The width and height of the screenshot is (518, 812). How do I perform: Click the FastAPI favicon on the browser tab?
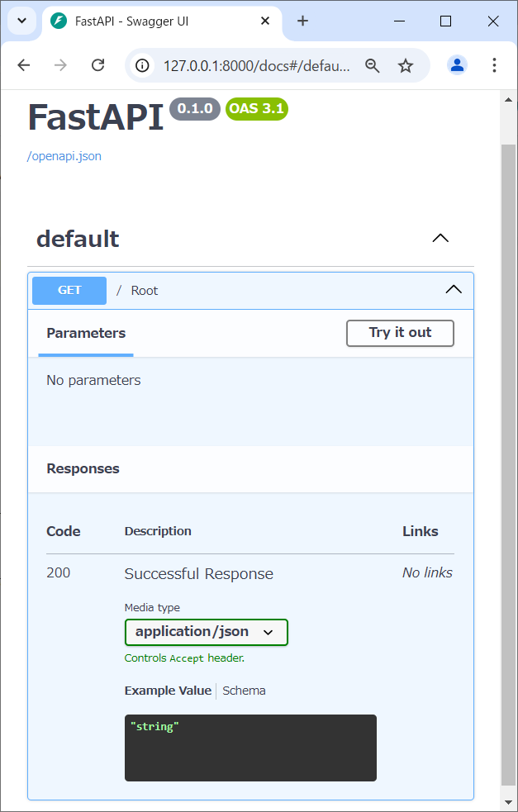[57, 21]
